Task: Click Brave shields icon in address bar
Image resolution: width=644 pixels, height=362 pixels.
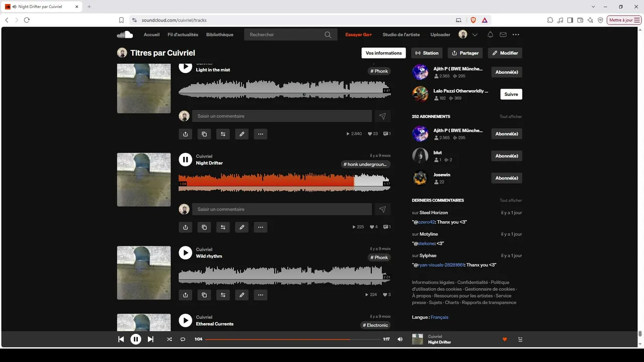Action: (x=473, y=20)
